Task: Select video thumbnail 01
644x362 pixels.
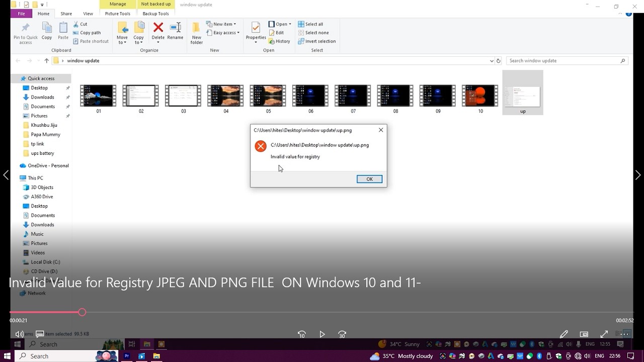Action: (98, 96)
